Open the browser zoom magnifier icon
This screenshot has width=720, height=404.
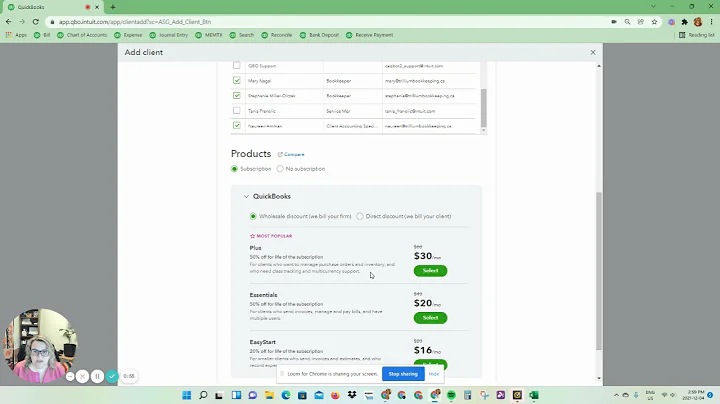tap(627, 22)
